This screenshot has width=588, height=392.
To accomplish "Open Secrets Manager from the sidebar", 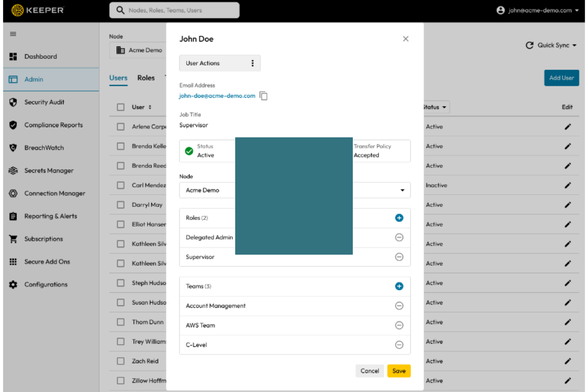I will 49,171.
